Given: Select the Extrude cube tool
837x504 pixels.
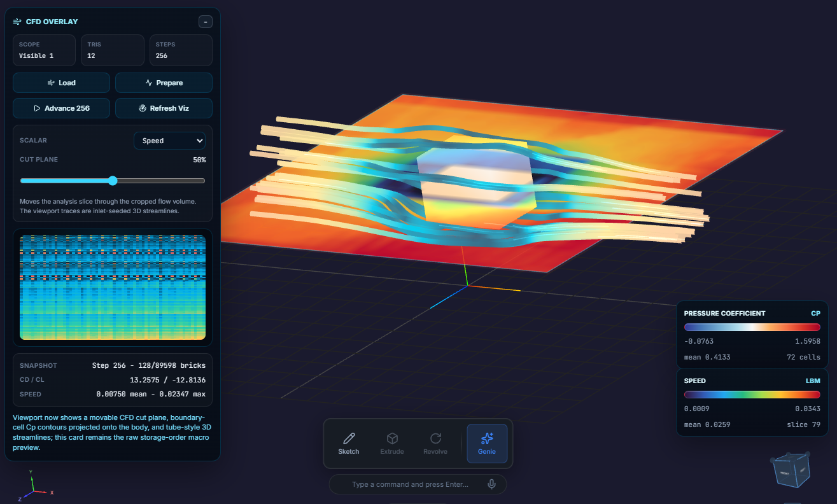Looking at the screenshot, I should click(x=391, y=444).
